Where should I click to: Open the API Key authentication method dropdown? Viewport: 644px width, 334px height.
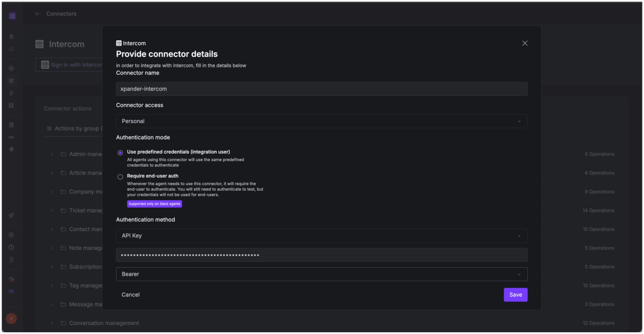pyautogui.click(x=321, y=236)
